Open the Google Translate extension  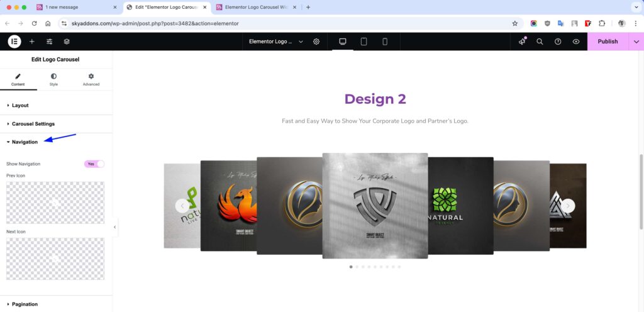560,23
